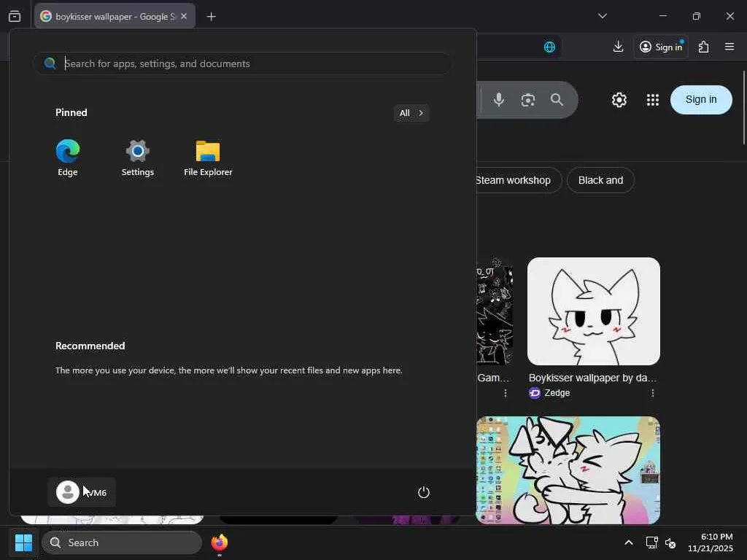List all tabs with the dropdown arrow
Screen dimensions: 747x560
click(602, 16)
